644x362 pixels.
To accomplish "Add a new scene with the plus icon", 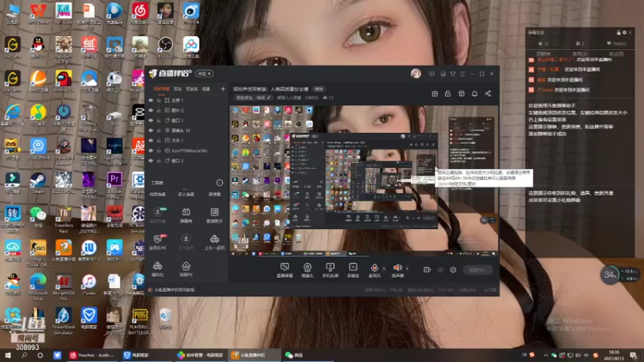I will tap(223, 88).
